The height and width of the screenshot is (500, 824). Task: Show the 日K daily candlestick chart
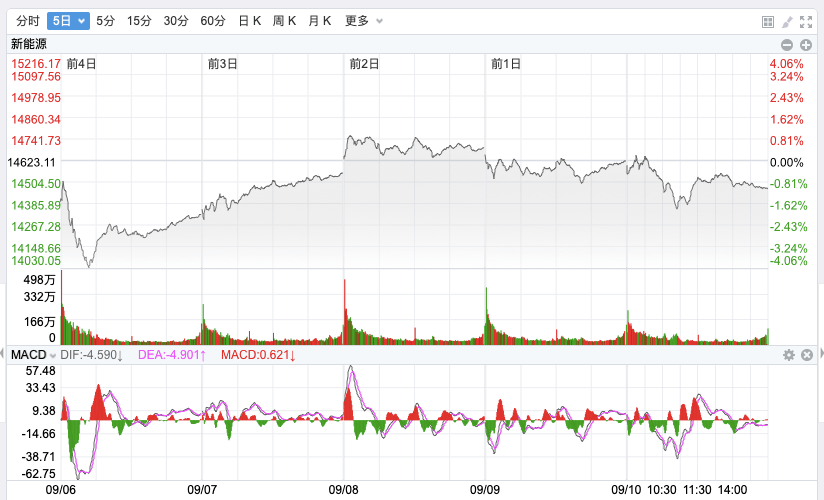tap(249, 21)
